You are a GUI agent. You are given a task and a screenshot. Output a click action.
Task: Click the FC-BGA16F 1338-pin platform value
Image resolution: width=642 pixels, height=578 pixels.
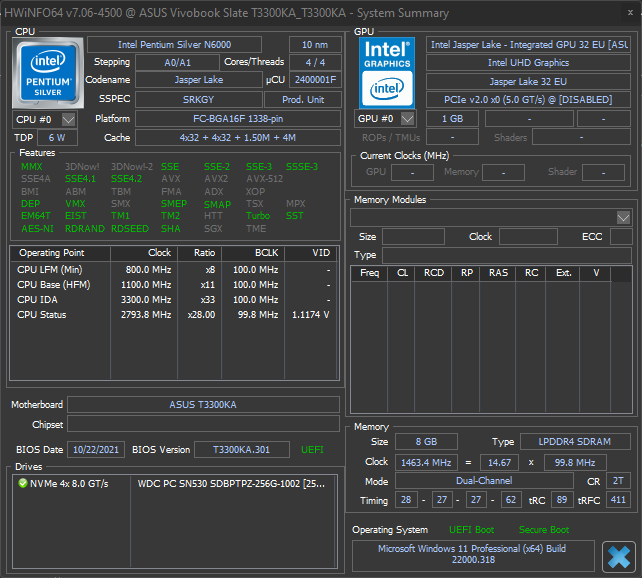point(238,119)
